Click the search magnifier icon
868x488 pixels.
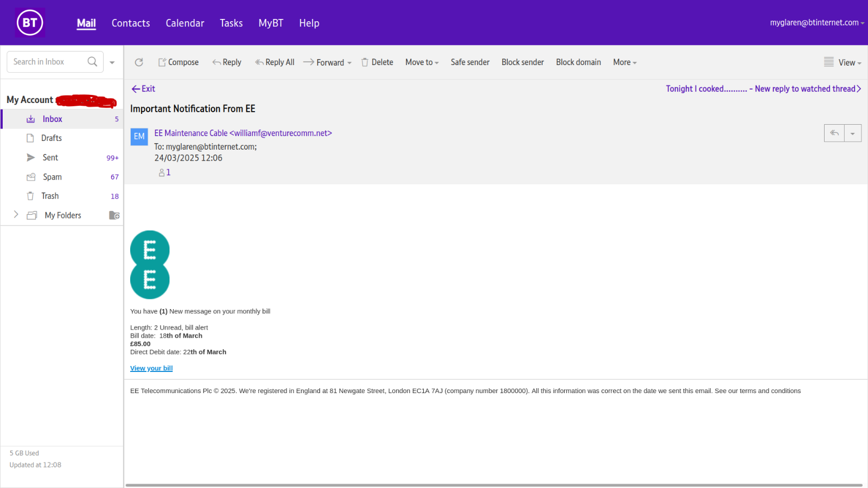[x=92, y=62]
